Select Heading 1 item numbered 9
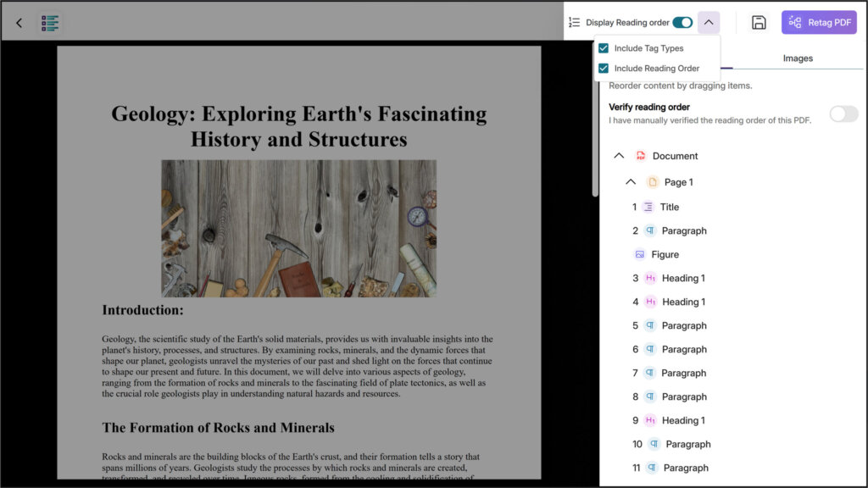The width and height of the screenshot is (868, 488). click(682, 420)
